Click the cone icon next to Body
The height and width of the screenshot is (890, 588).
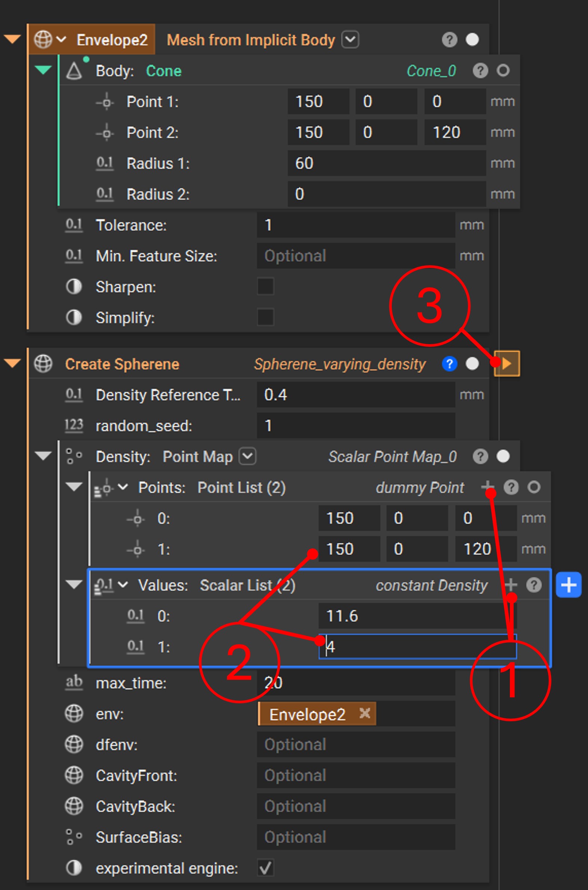pyautogui.click(x=74, y=71)
